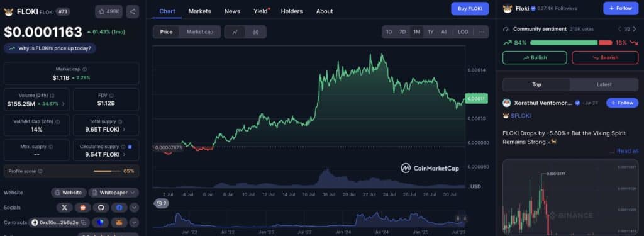Open FLOKI's Facebook social link

pyautogui.click(x=119, y=208)
